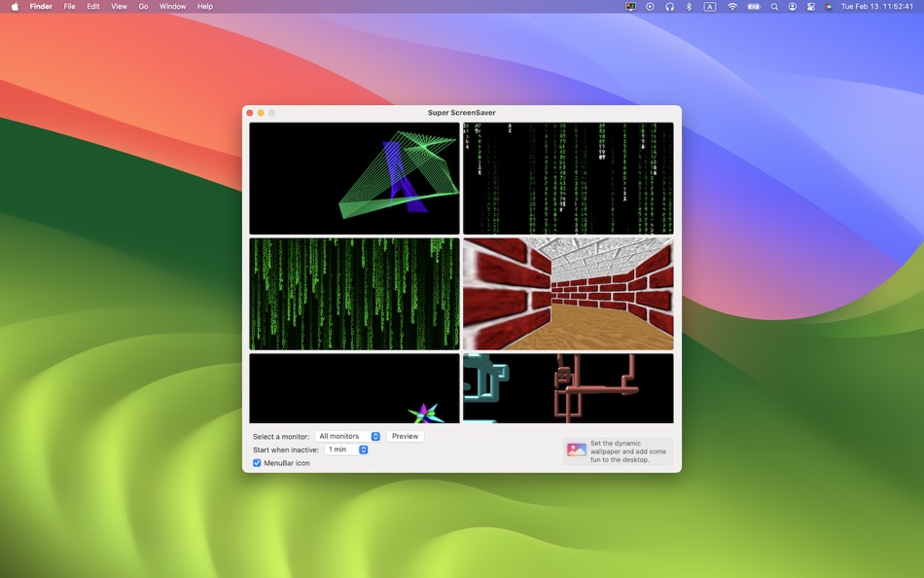The width and height of the screenshot is (924, 578).
Task: Click the Now Playing menu bar icon
Action: click(x=650, y=7)
